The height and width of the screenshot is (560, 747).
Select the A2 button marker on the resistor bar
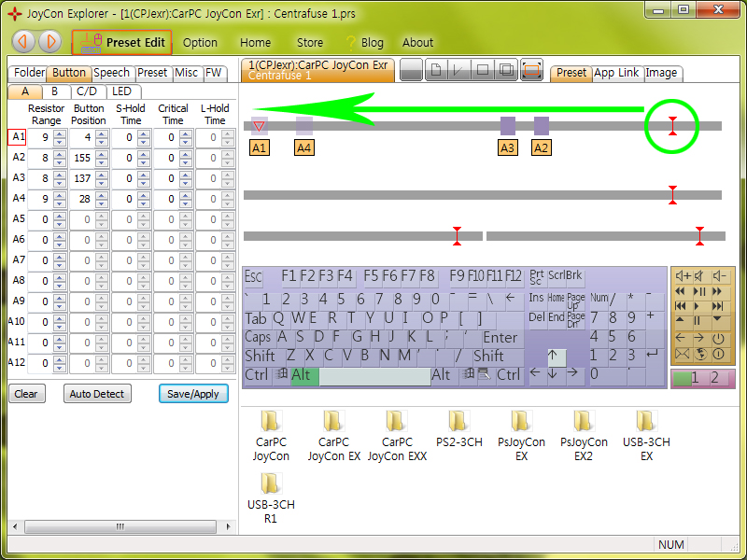[542, 147]
